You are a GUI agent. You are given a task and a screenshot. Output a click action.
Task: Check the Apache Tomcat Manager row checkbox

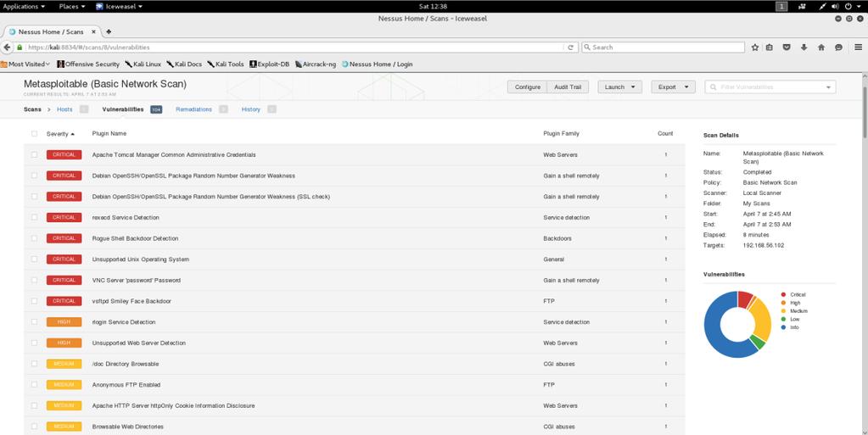point(34,154)
